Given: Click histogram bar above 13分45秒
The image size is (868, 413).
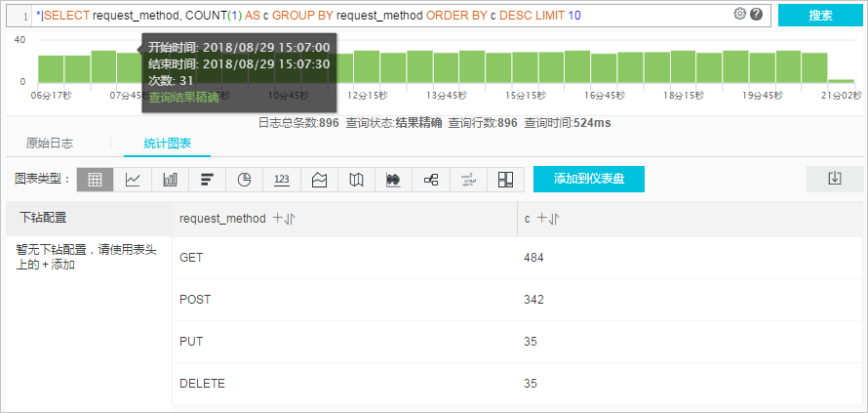Looking at the screenshot, I should coord(446,67).
